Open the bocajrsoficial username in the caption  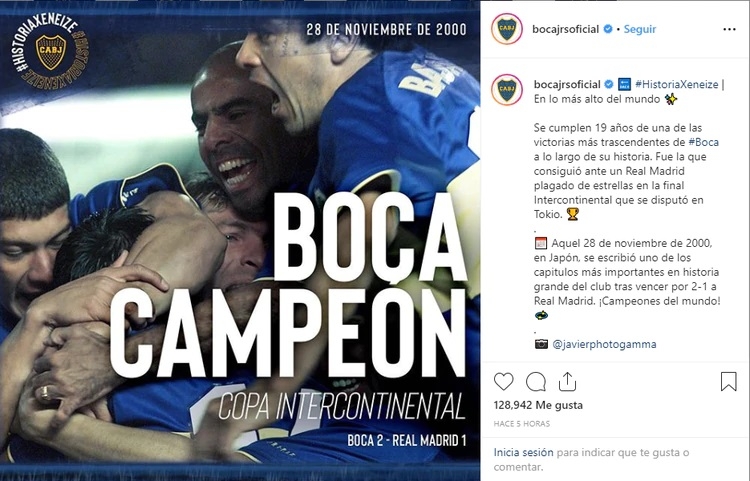click(x=567, y=84)
